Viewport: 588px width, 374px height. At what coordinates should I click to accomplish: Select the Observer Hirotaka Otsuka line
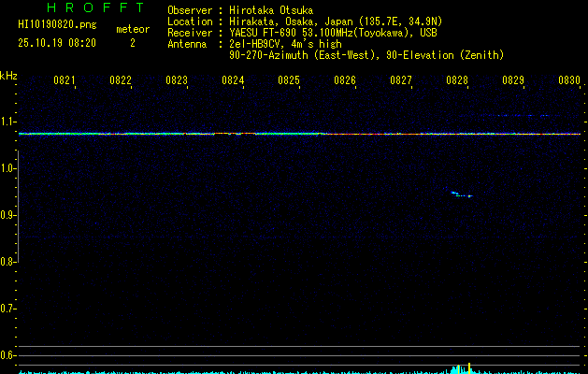[x=239, y=10]
